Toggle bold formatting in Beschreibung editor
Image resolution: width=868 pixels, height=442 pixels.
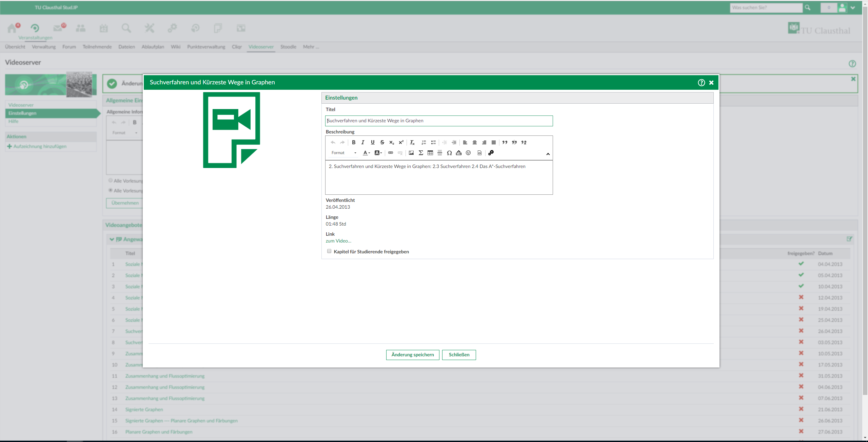354,142
